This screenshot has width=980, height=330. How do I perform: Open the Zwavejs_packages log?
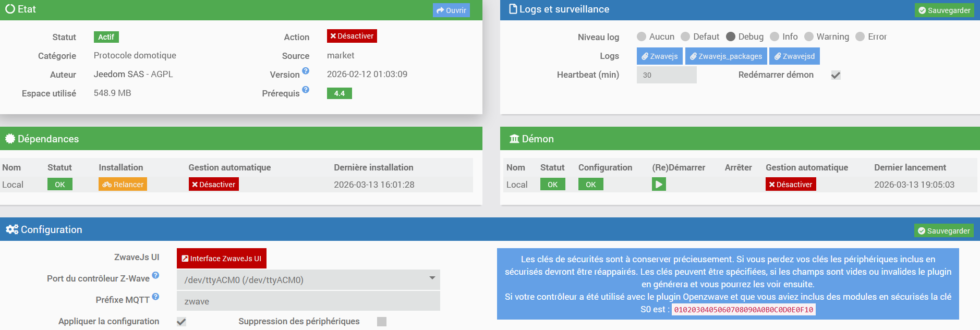pyautogui.click(x=726, y=56)
